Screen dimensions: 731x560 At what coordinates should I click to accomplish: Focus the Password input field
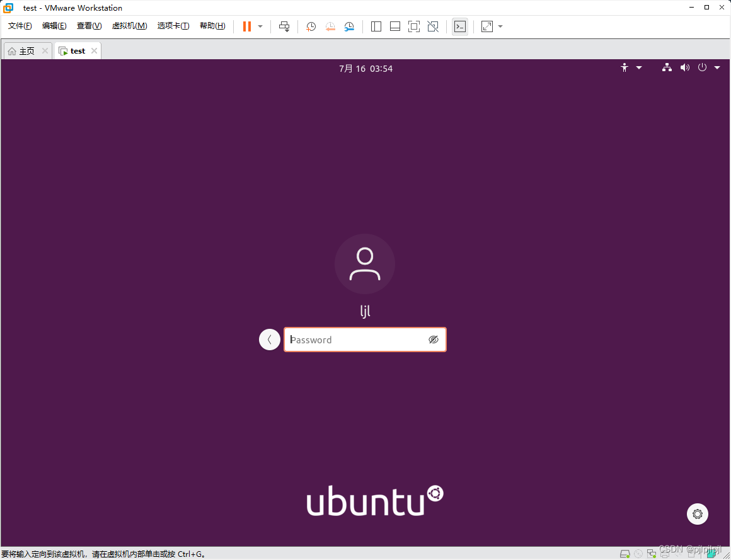(365, 340)
